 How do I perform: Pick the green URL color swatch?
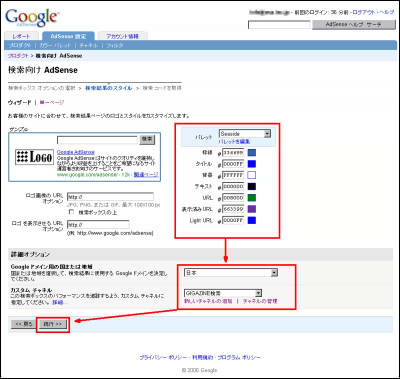pyautogui.click(x=252, y=198)
